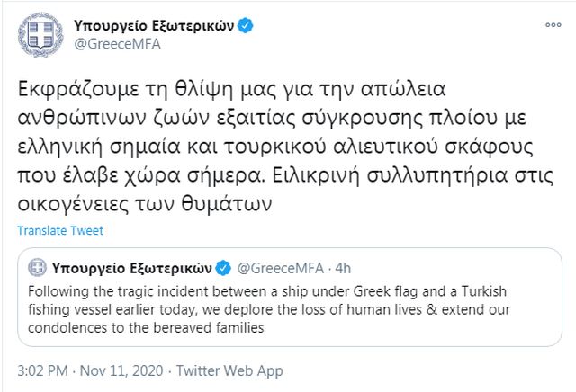Open the quoted tweet author name Υπουργείο Εξωτερικών
This screenshot has width=576, height=392.
[x=132, y=267]
